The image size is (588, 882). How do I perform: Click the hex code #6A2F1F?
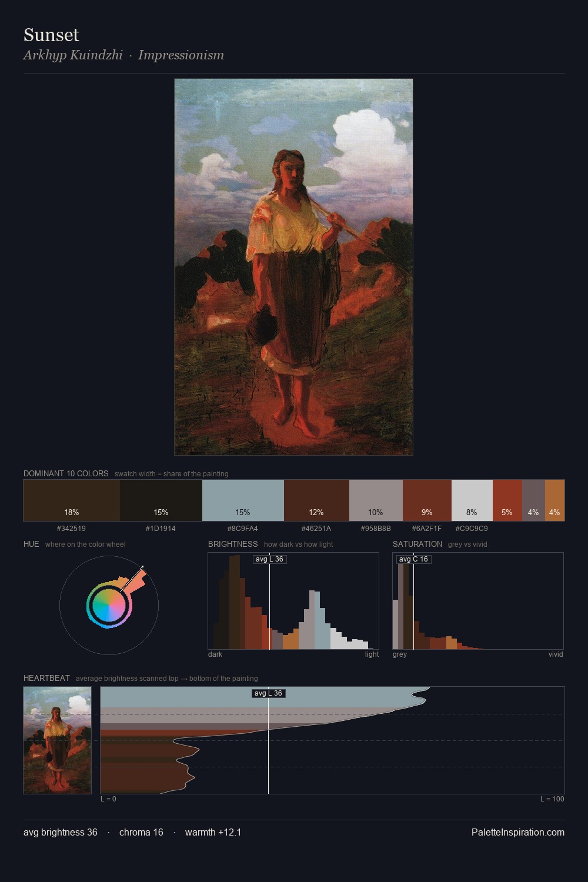click(x=427, y=529)
